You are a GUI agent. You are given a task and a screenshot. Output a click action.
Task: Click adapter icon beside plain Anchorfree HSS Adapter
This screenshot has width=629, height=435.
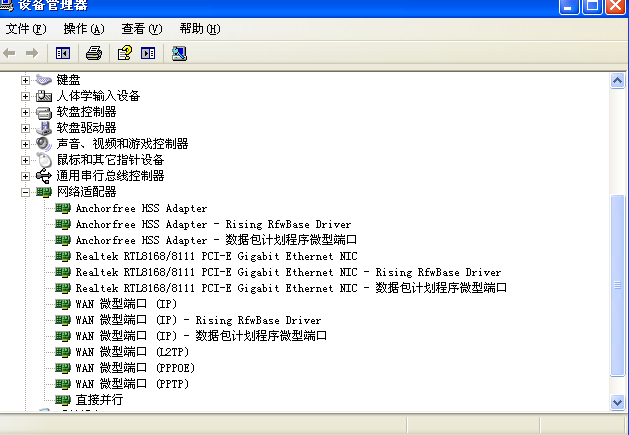63,208
